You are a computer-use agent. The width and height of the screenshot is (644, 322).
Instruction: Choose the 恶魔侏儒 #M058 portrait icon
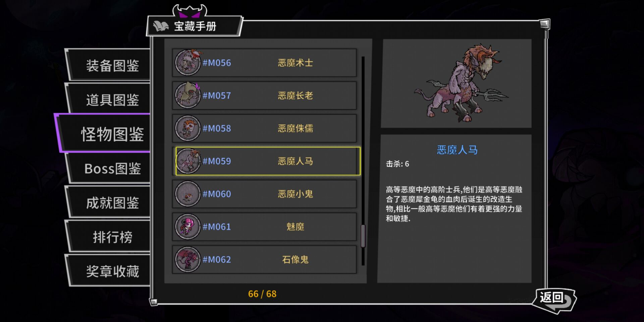[x=188, y=128]
